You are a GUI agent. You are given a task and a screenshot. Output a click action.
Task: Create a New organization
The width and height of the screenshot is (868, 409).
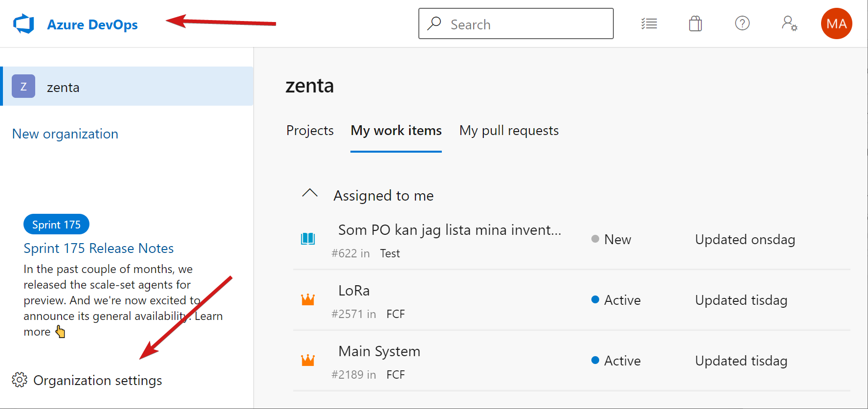(x=65, y=134)
